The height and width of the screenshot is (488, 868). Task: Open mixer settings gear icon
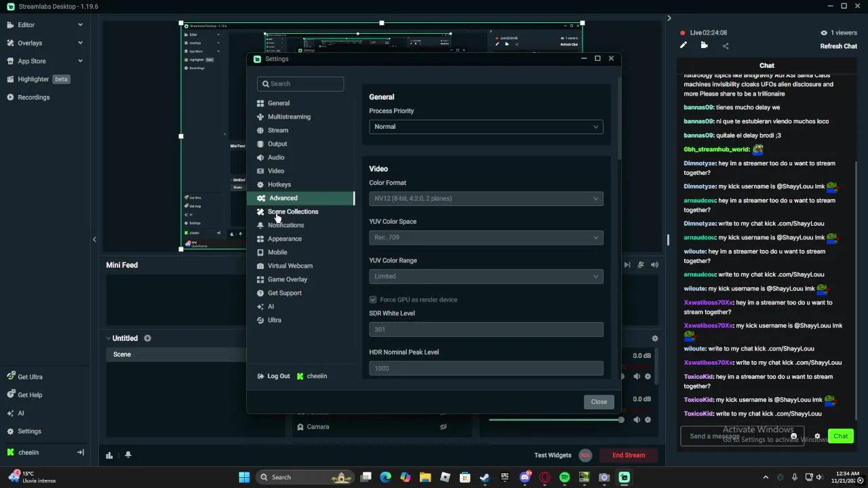click(654, 338)
